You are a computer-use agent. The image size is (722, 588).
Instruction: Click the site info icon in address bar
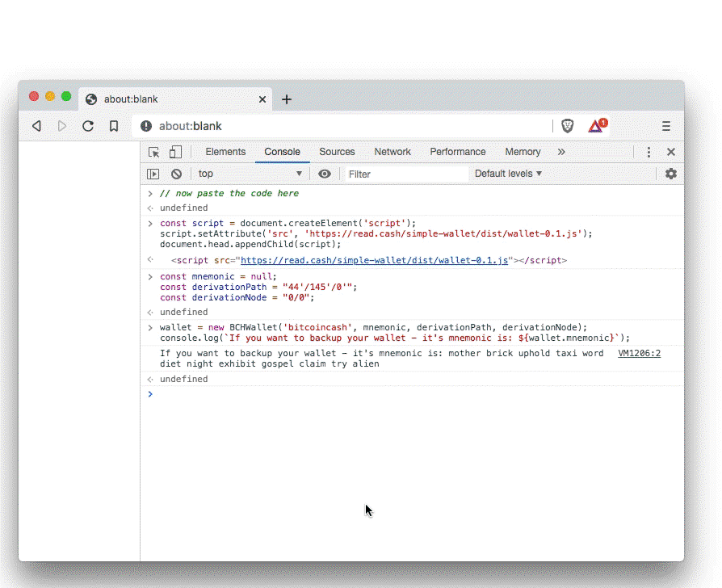(146, 126)
